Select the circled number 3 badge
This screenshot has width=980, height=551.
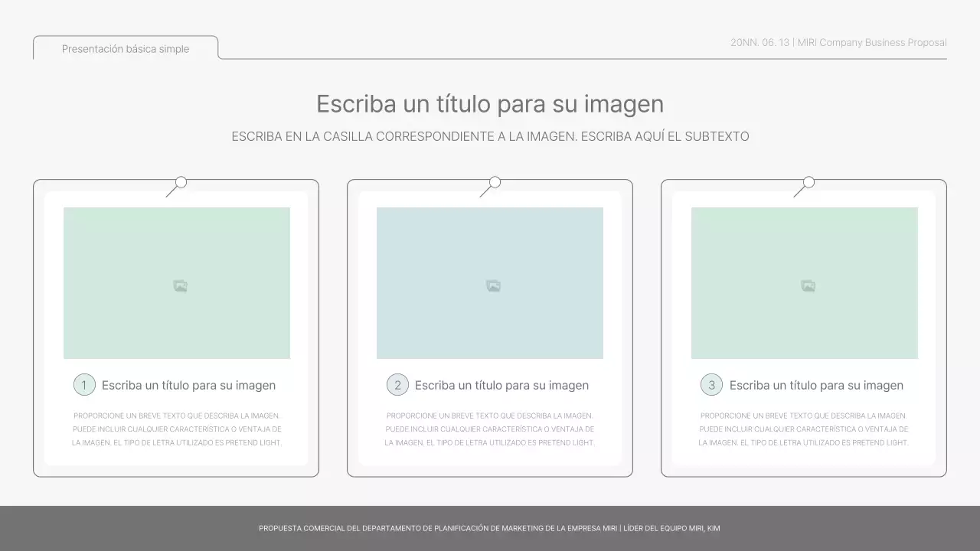(711, 385)
